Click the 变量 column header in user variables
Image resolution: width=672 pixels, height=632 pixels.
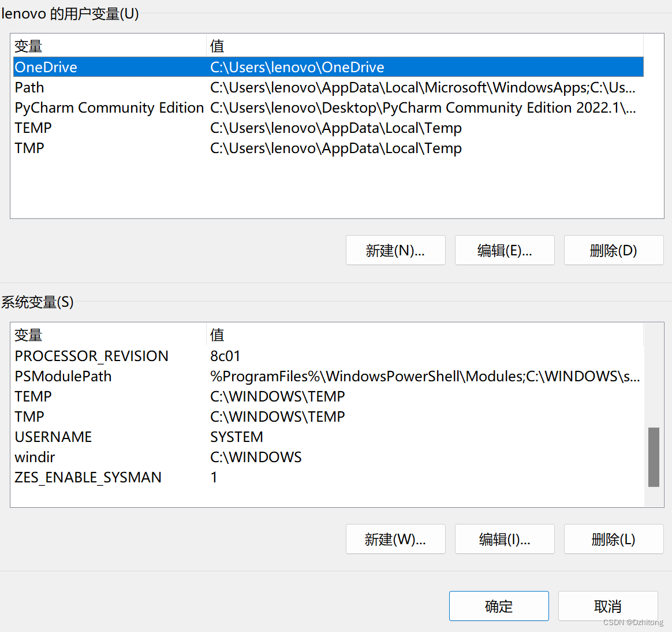[110, 46]
